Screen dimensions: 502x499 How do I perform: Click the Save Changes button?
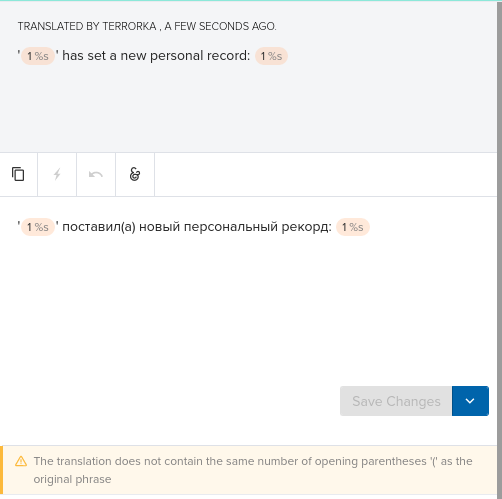tap(396, 401)
